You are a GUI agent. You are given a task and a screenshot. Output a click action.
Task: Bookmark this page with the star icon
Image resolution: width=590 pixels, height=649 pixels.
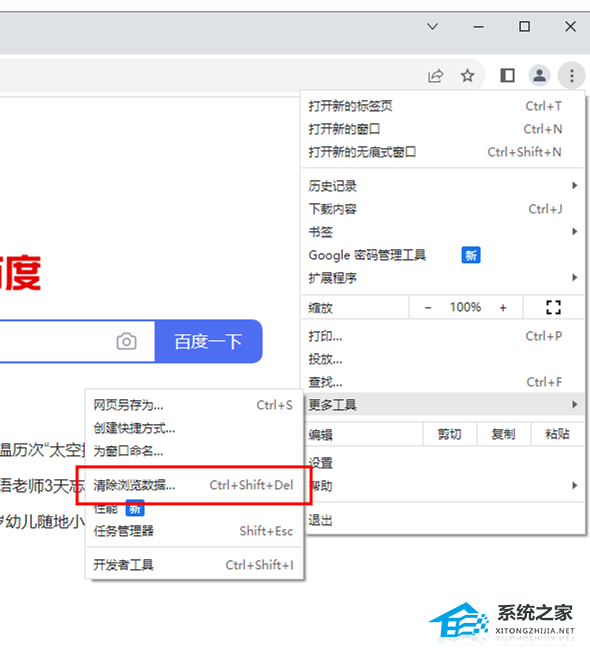467,76
